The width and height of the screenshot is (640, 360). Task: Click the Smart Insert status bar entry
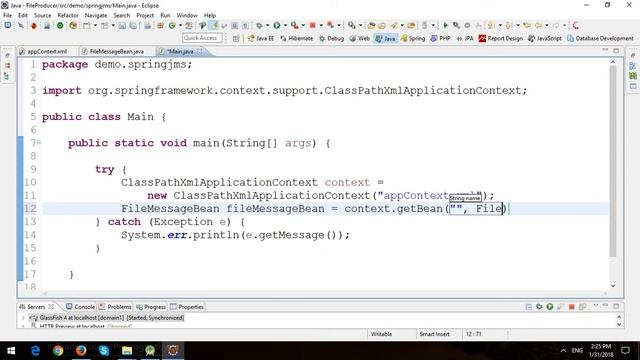(x=434, y=334)
